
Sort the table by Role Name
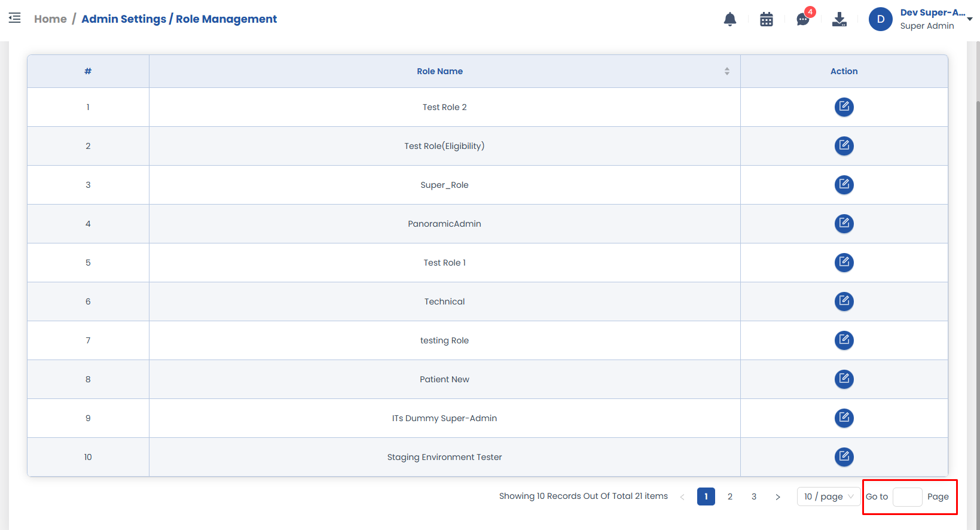point(726,71)
